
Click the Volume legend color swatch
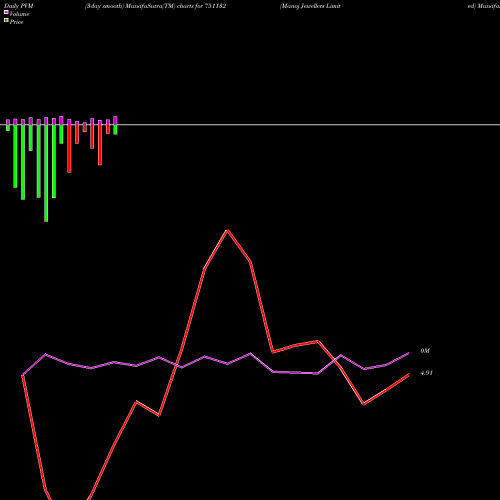[6, 12]
